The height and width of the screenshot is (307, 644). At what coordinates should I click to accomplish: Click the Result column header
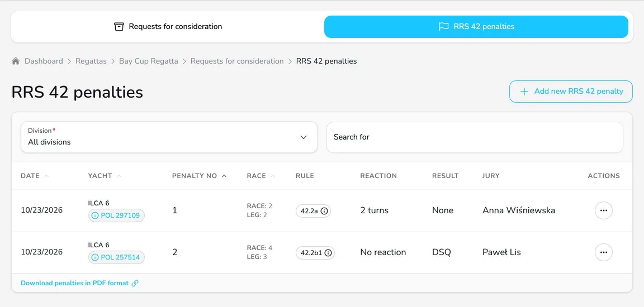click(445, 176)
